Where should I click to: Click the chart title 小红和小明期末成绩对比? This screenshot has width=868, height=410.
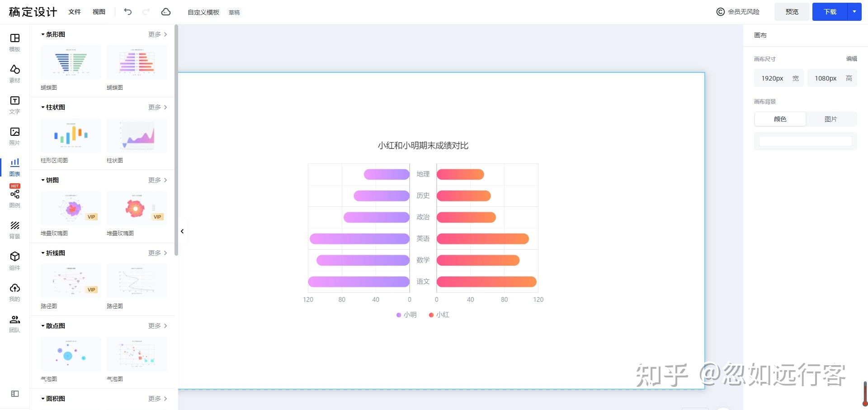click(423, 145)
